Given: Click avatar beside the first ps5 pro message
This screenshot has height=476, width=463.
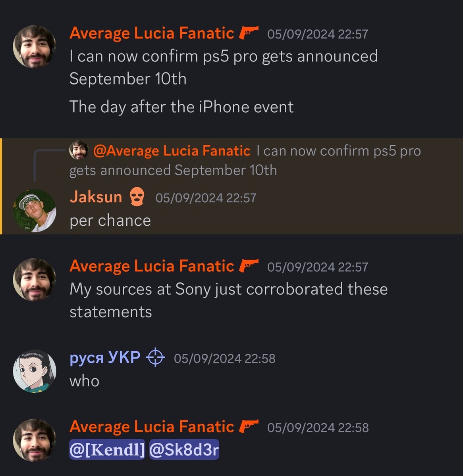Looking at the screenshot, I should click(35, 47).
